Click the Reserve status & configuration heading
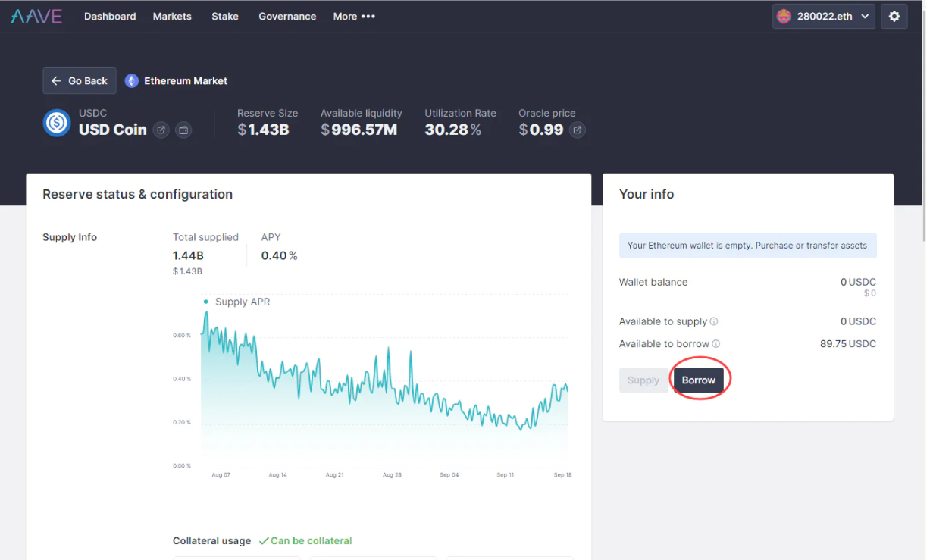Viewport: 933px width, 560px height. [137, 194]
